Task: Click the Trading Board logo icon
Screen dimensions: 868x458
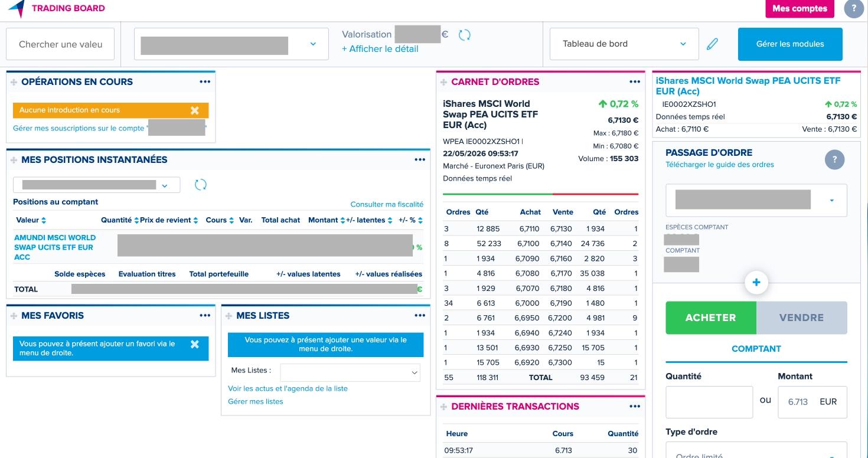Action: (x=16, y=8)
